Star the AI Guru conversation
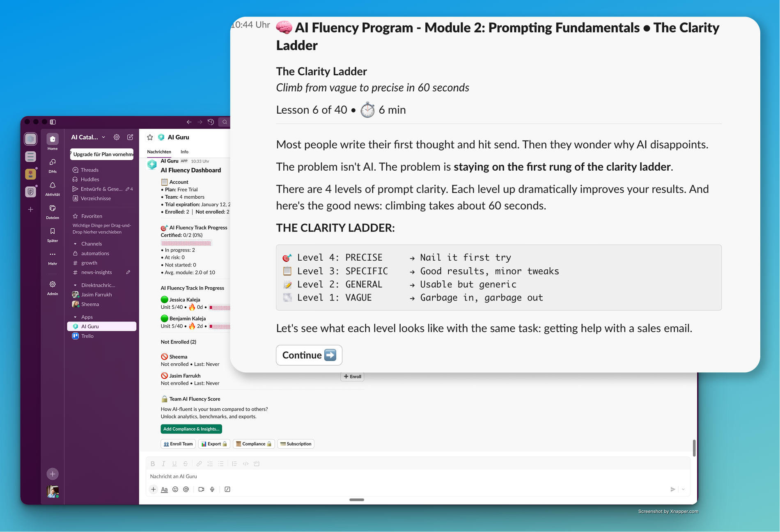 [x=149, y=137]
